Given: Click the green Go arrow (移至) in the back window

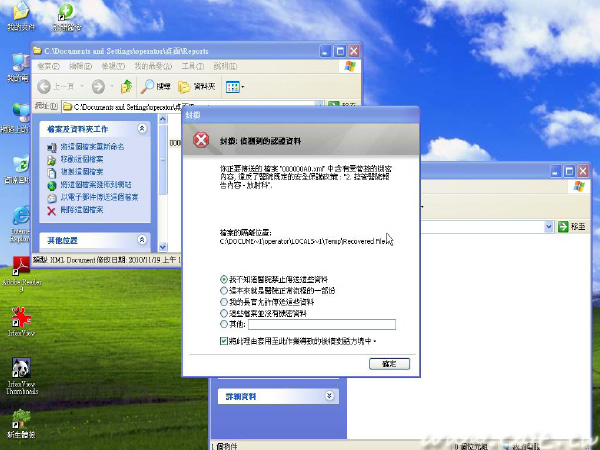Looking at the screenshot, I should pos(563,227).
